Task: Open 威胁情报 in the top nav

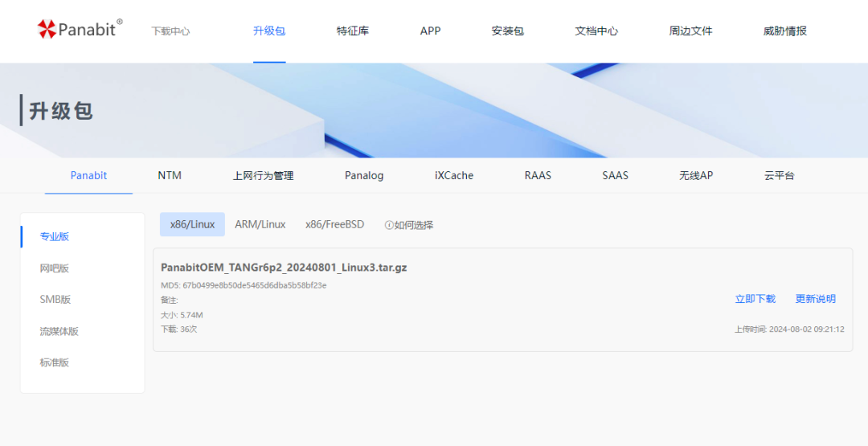Action: pyautogui.click(x=785, y=31)
